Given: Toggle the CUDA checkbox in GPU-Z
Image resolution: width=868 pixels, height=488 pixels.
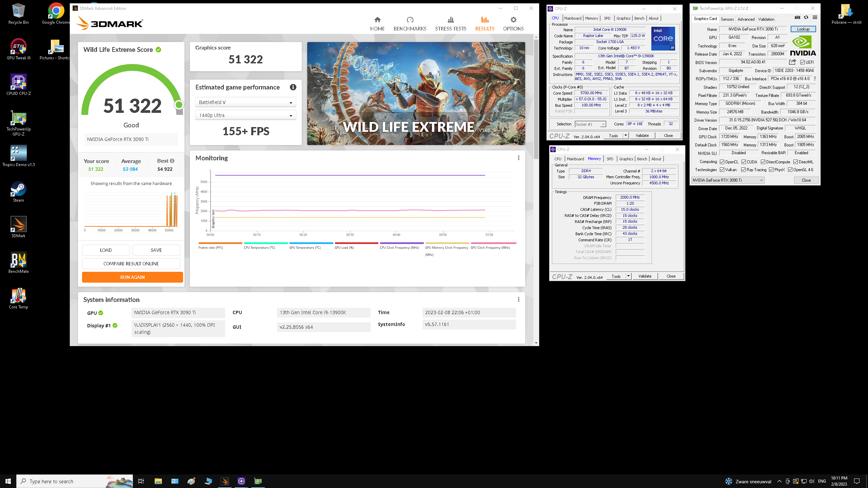Looking at the screenshot, I should [744, 162].
